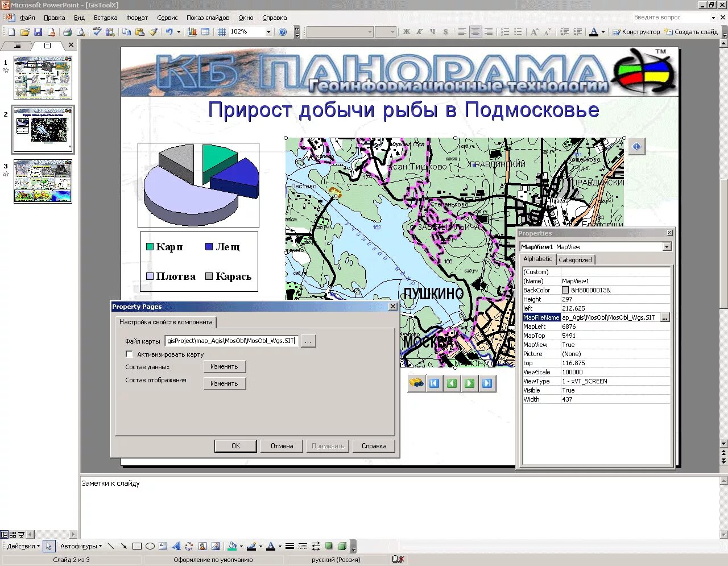Open the zoom 102% dropdown
The height and width of the screenshot is (566, 728).
coord(269,32)
